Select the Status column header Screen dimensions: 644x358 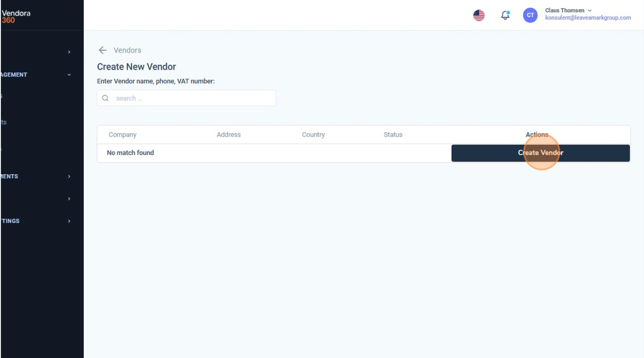(x=393, y=134)
